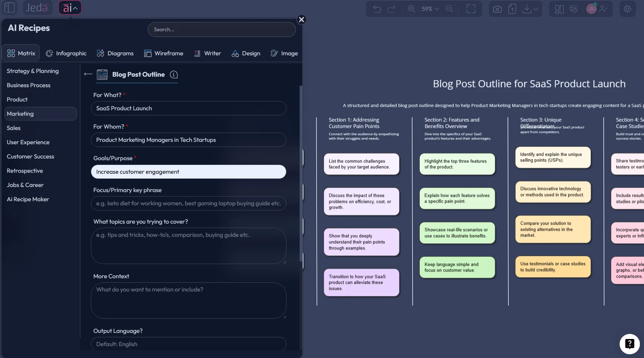This screenshot has width=644, height=358.
Task: Select the Redo icon
Action: [x=392, y=9]
